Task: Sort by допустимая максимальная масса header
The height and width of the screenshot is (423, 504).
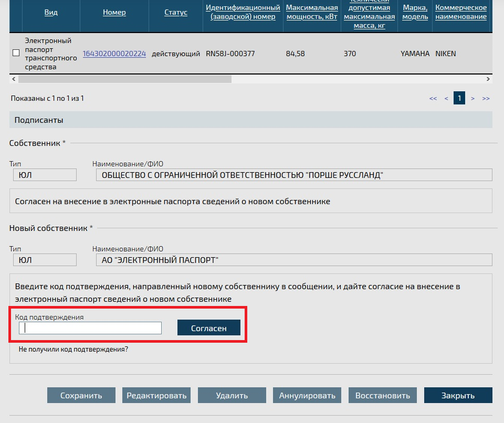Action: [369, 14]
